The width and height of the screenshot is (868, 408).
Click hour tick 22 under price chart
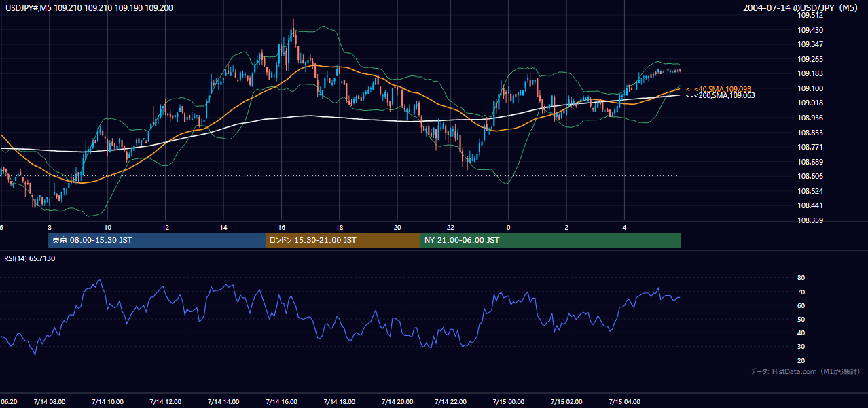[450, 227]
